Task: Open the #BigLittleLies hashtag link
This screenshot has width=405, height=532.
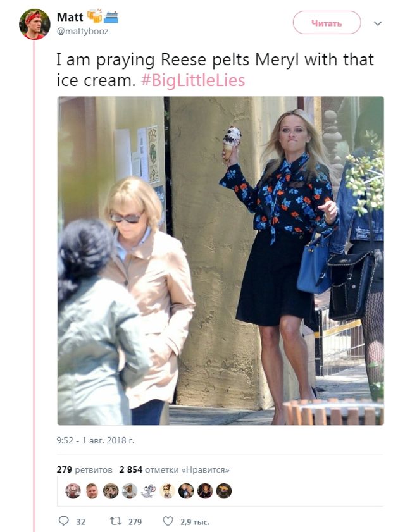Action: tap(193, 81)
